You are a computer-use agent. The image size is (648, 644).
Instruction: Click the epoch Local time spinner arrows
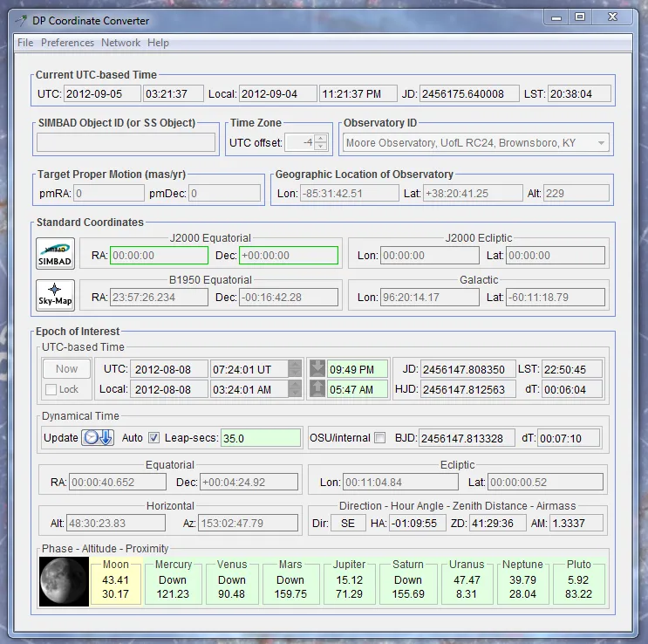[295, 389]
